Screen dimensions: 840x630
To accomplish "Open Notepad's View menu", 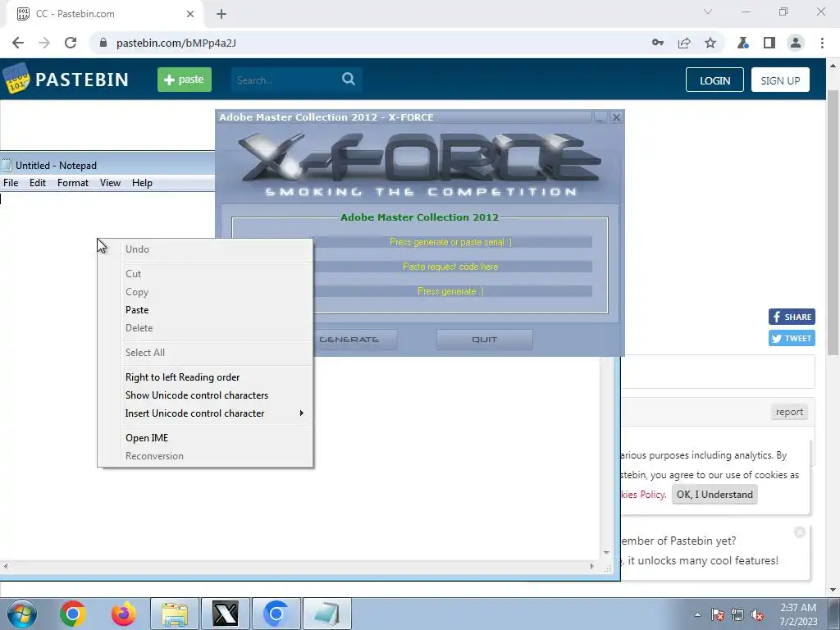I will [x=110, y=183].
